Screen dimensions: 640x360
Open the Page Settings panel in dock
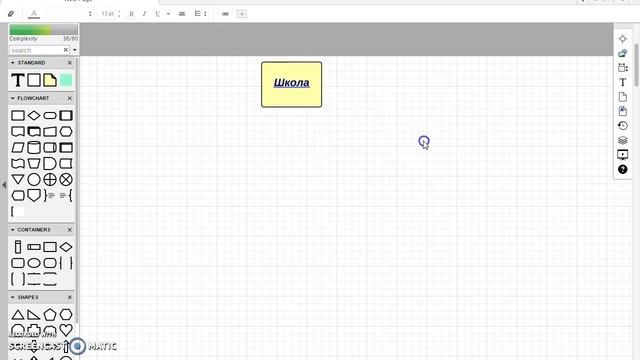(622, 68)
